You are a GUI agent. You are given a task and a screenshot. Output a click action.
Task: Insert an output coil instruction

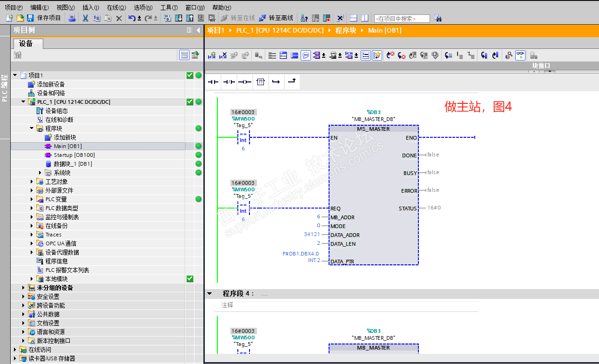point(244,82)
